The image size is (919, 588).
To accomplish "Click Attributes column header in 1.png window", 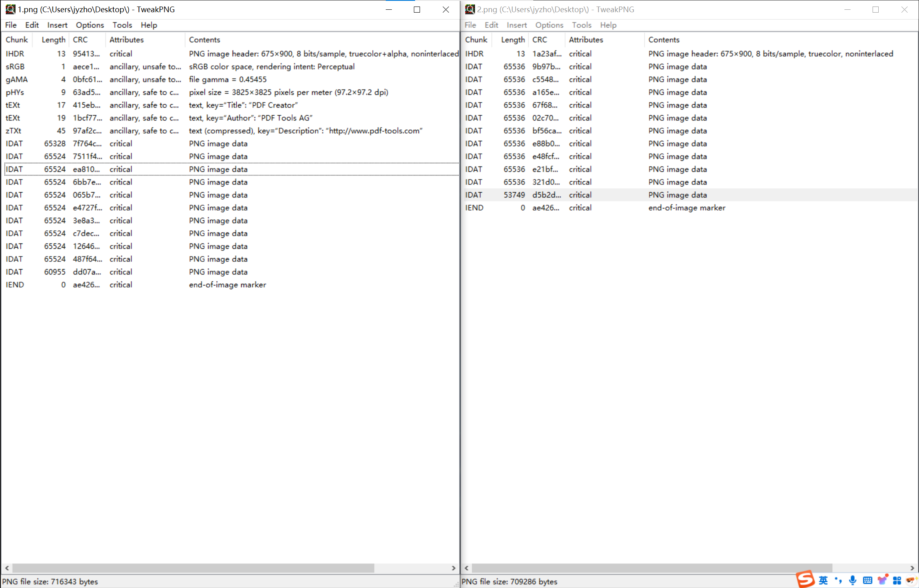I will pyautogui.click(x=145, y=39).
